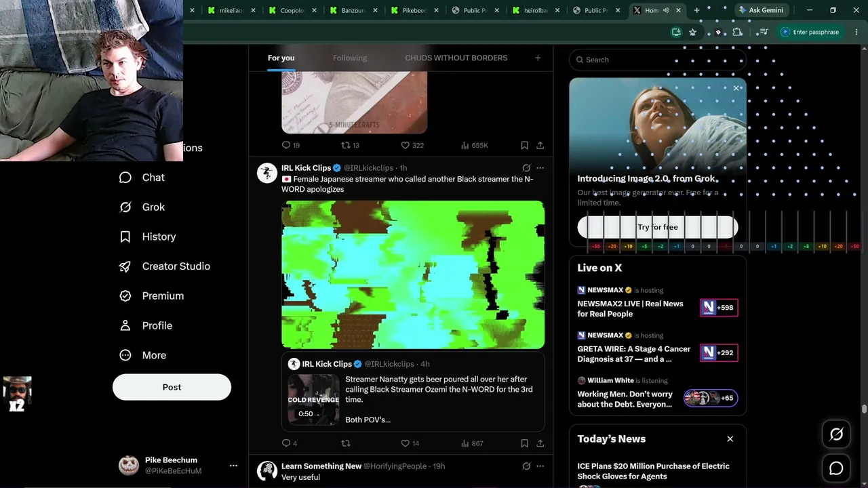The image size is (868, 488).
Task: Open Creator Studio from the sidebar
Action: pyautogui.click(x=165, y=266)
